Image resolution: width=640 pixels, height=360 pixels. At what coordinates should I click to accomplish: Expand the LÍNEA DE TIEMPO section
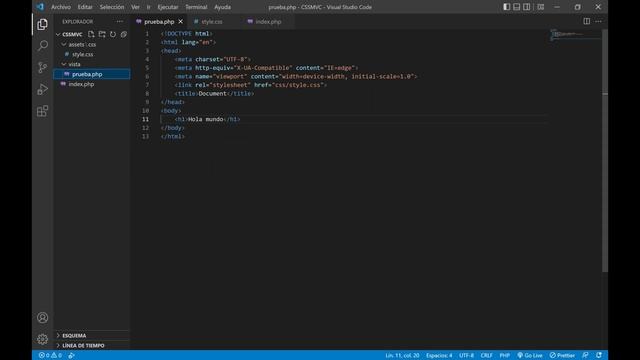(92, 345)
